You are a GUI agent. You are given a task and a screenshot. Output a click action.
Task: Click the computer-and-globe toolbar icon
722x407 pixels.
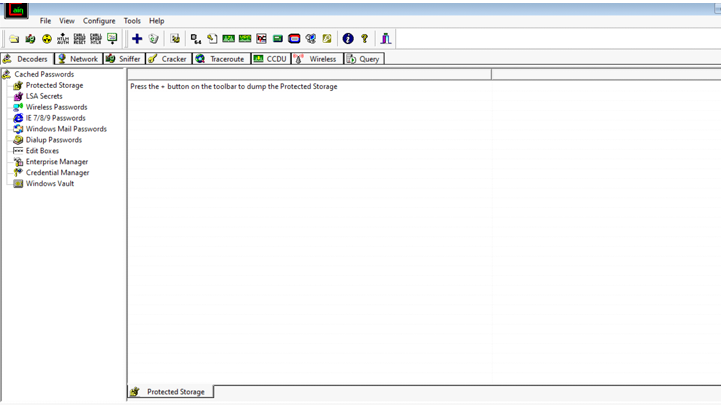[x=311, y=39]
